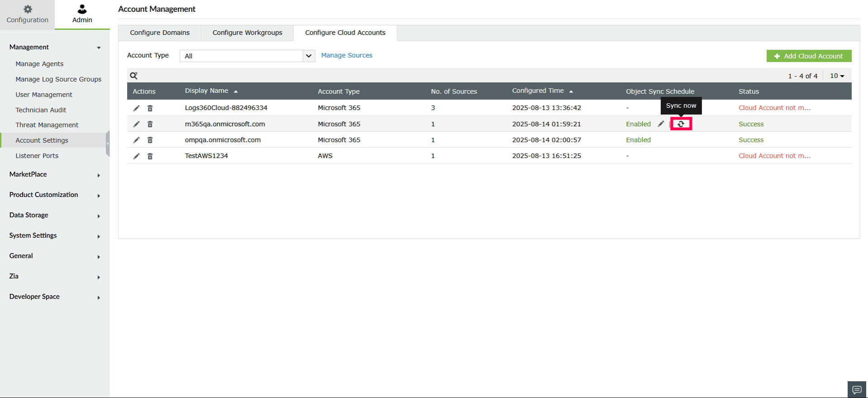Change the rows-per-page dropdown showing 10
This screenshot has width=868, height=398.
click(837, 76)
